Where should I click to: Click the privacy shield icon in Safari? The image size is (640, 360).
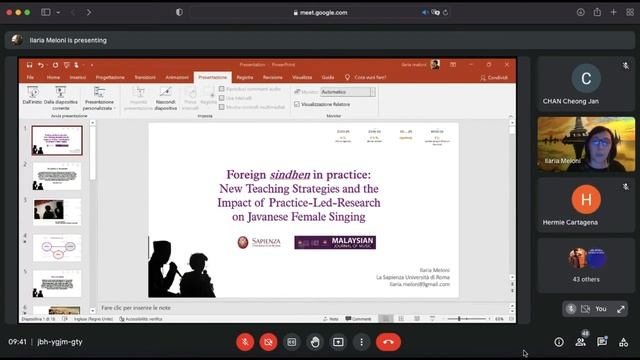(x=179, y=12)
